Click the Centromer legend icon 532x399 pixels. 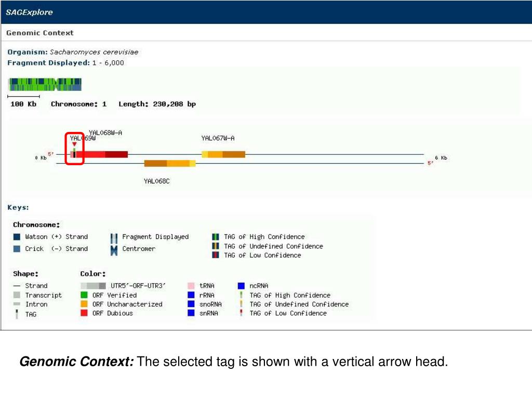[x=114, y=250]
